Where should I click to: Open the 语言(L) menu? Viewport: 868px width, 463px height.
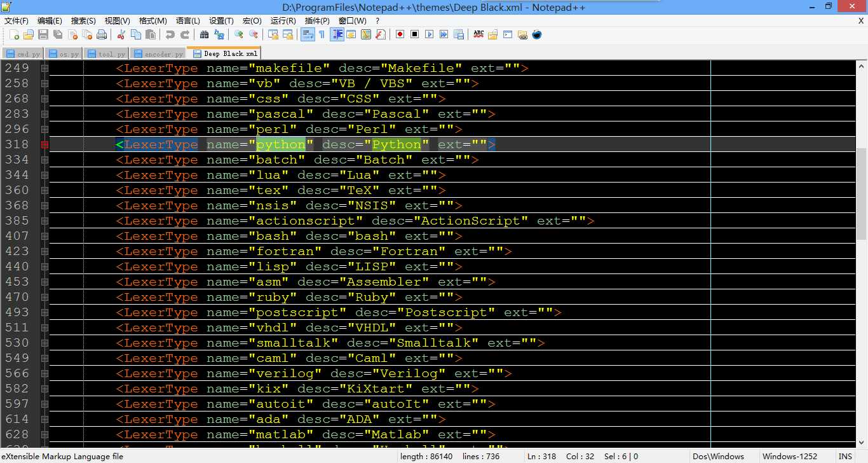pos(187,21)
